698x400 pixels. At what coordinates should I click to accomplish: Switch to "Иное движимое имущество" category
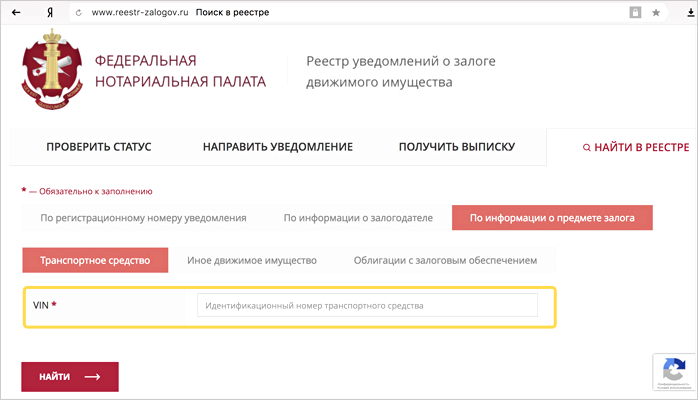point(252,260)
